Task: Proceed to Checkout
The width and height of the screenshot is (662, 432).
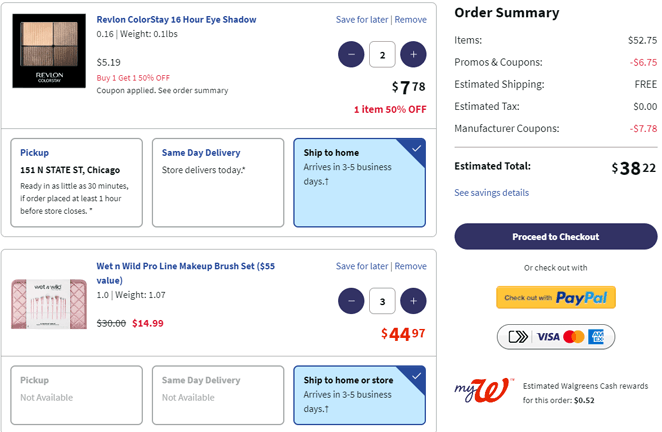Action: pyautogui.click(x=556, y=237)
